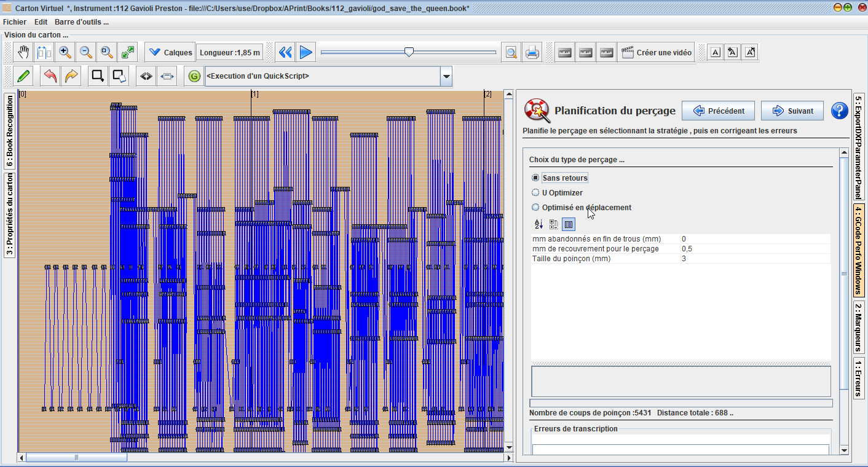The width and height of the screenshot is (868, 467).
Task: Select 'Optimisé en déplacement' radio option
Action: 535,207
